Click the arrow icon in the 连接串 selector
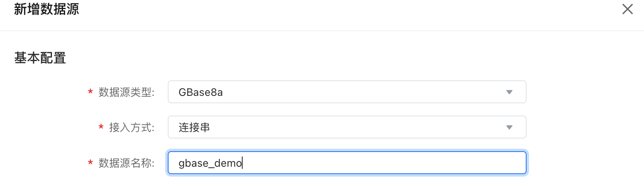The height and width of the screenshot is (186, 644). tap(509, 127)
